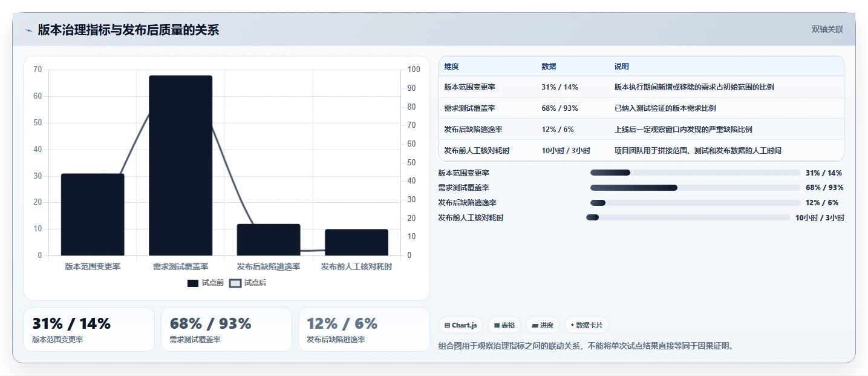This screenshot has width=868, height=376.
Task: Click the 12% / 6% stat card
Action: (x=364, y=329)
